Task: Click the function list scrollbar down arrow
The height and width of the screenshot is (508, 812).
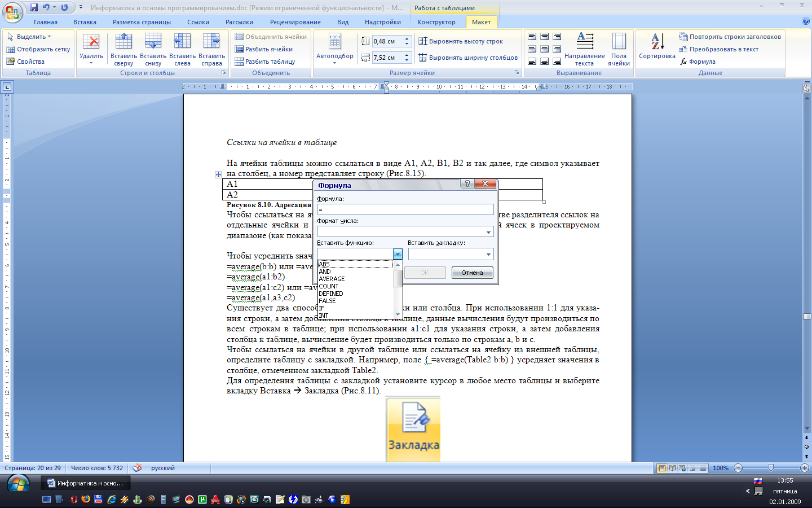Action: pyautogui.click(x=398, y=314)
